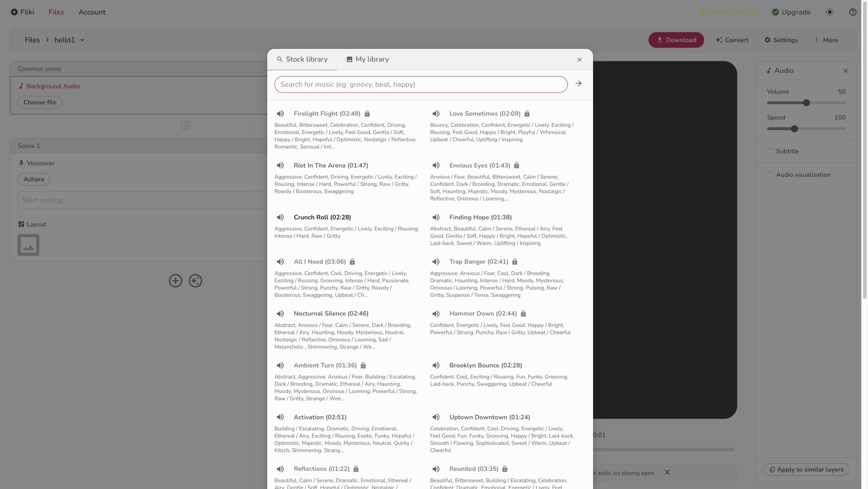Open Achara voice selector
Viewport: 868px width, 489px height.
tap(34, 179)
